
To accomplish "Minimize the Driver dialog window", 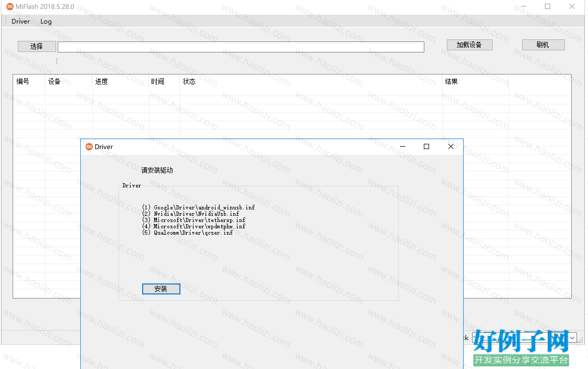I will click(x=403, y=146).
